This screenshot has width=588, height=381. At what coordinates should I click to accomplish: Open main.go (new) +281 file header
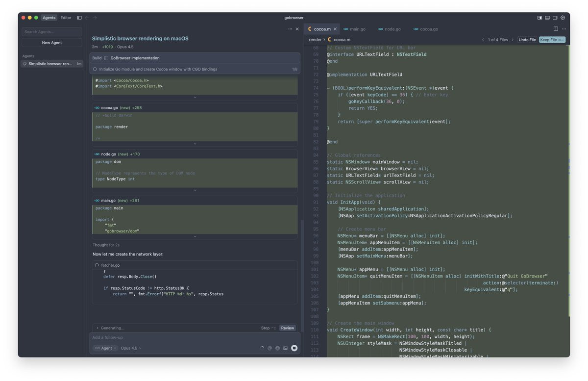[195, 201]
